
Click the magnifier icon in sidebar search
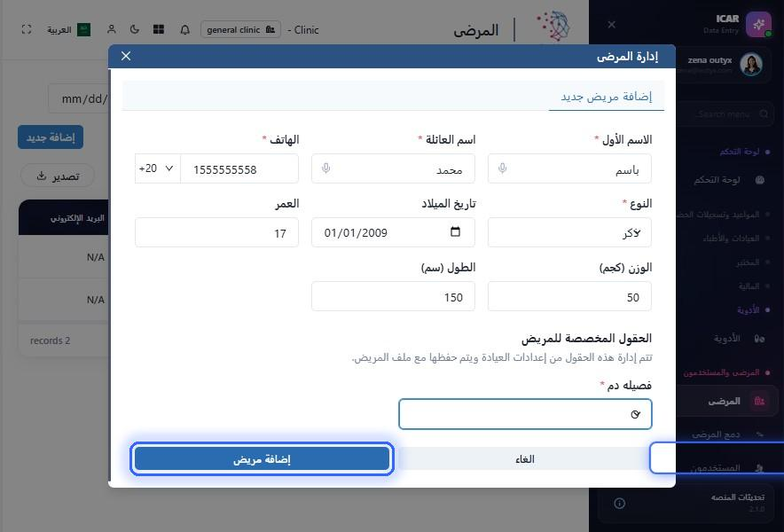click(x=764, y=114)
